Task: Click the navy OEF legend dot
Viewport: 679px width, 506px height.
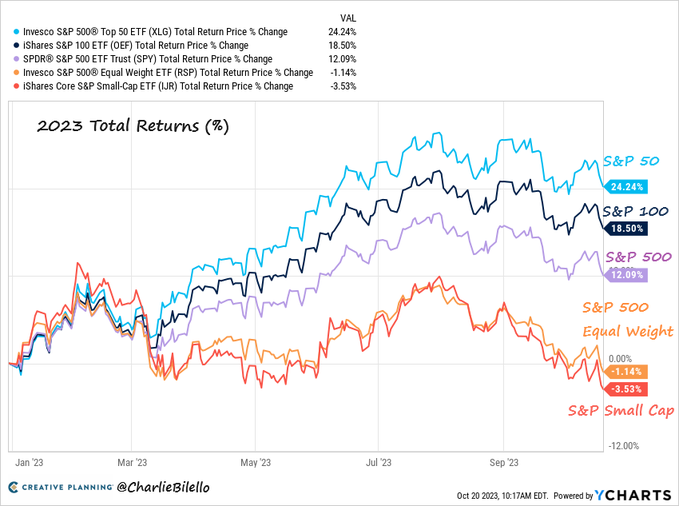Action: click(14, 46)
